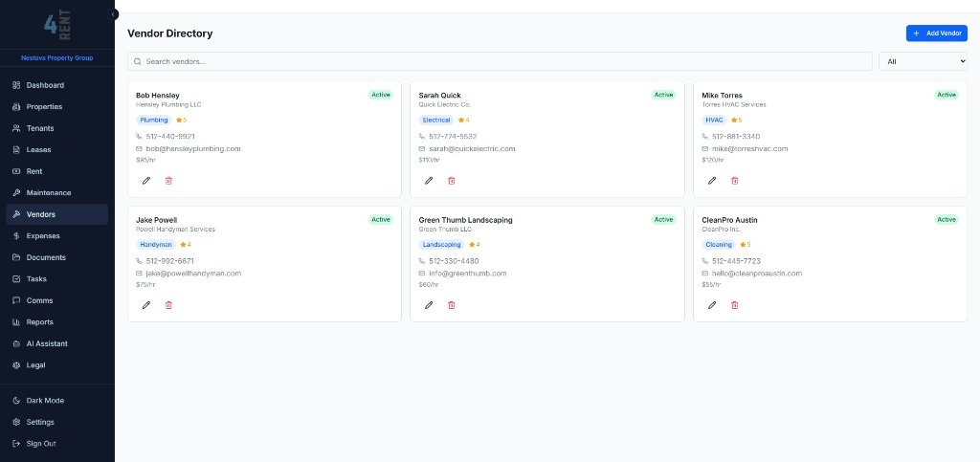Delete Sarah Quick vendor trash icon
This screenshot has height=462, width=980.
(x=452, y=181)
